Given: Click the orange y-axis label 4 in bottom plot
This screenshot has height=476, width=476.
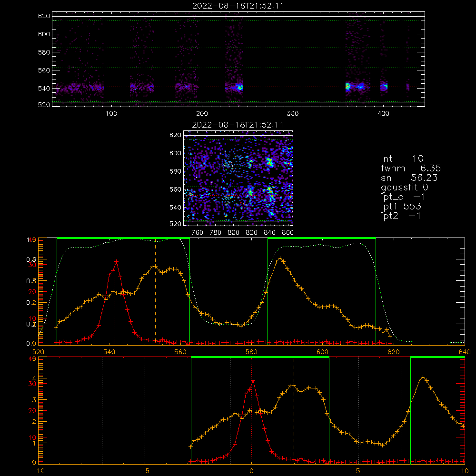Looking at the screenshot, I should [x=34, y=378].
